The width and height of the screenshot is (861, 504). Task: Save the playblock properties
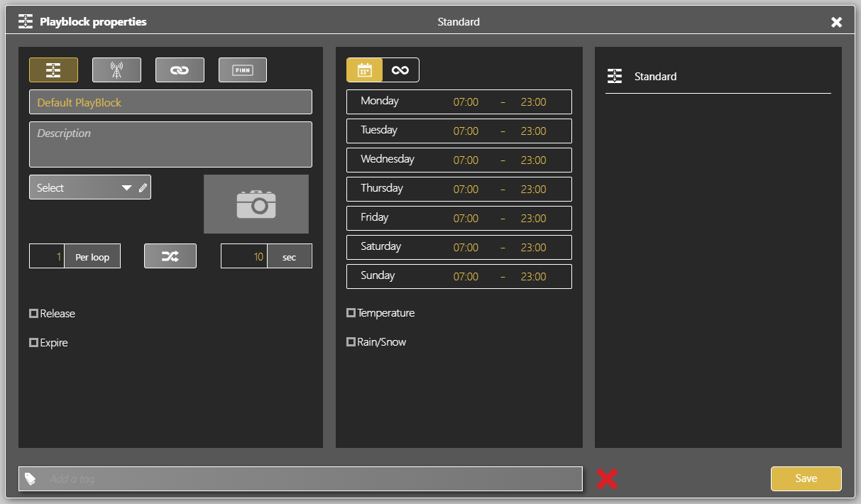[806, 478]
